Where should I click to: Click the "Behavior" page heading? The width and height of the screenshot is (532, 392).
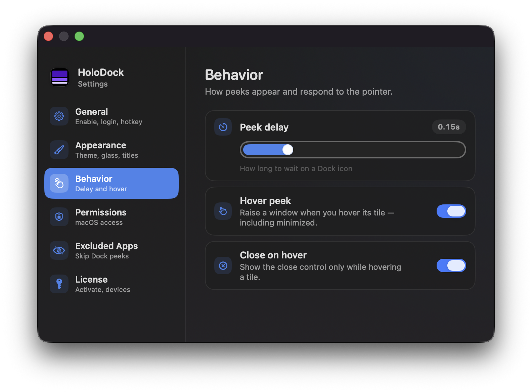pyautogui.click(x=234, y=75)
